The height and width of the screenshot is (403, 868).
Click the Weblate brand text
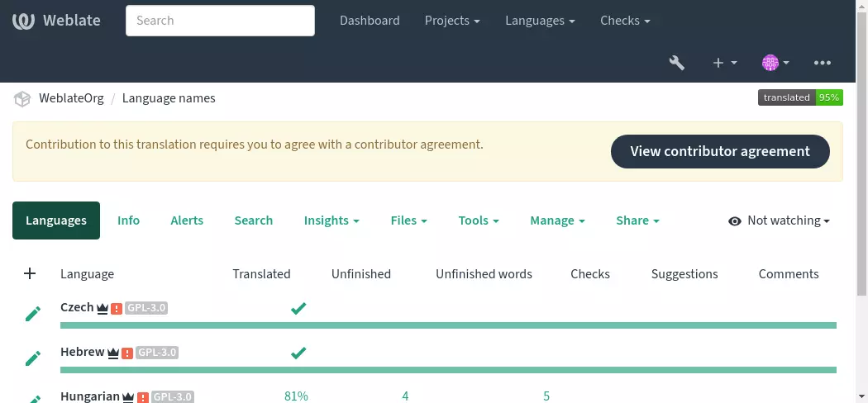pos(72,21)
